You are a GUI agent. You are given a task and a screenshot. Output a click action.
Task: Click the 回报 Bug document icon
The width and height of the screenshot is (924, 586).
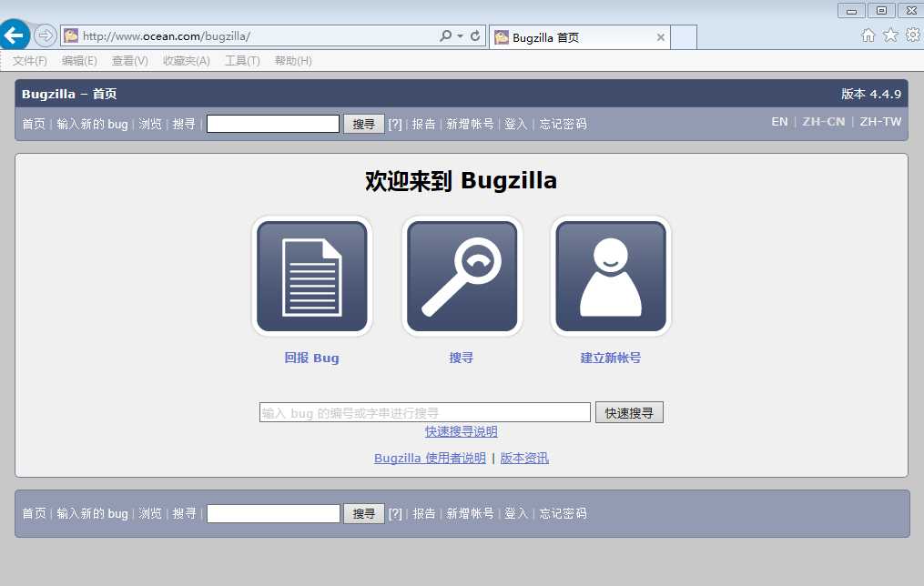click(x=311, y=277)
